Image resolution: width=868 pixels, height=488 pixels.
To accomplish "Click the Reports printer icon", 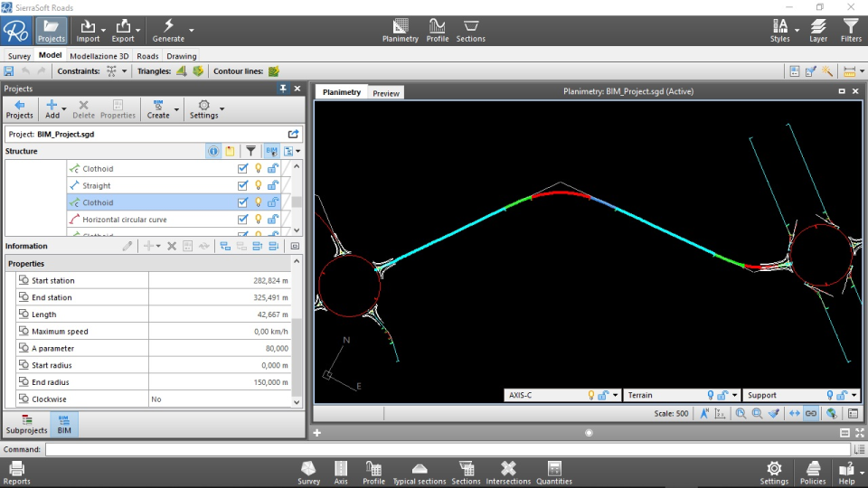I will (x=16, y=468).
